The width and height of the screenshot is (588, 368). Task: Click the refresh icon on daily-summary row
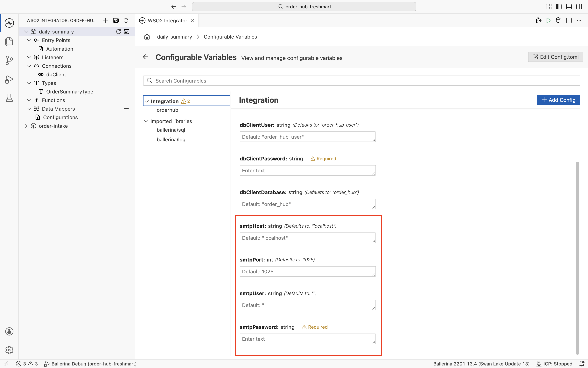[x=119, y=32]
